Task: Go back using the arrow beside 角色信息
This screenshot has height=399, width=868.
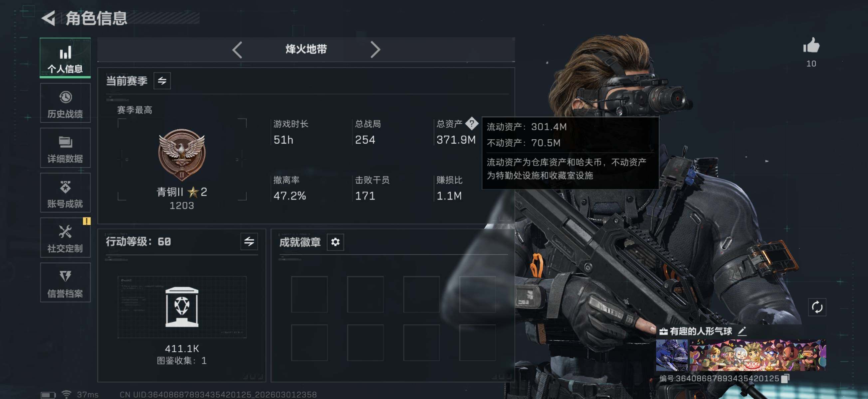Action: tap(49, 18)
